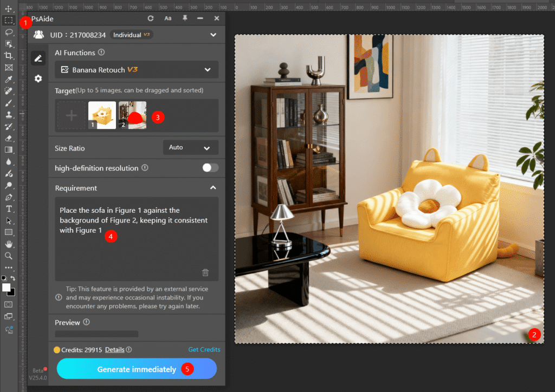Screen dimensions: 555x392
Task: Switch to the PsAide edit tab
Action: [x=38, y=58]
